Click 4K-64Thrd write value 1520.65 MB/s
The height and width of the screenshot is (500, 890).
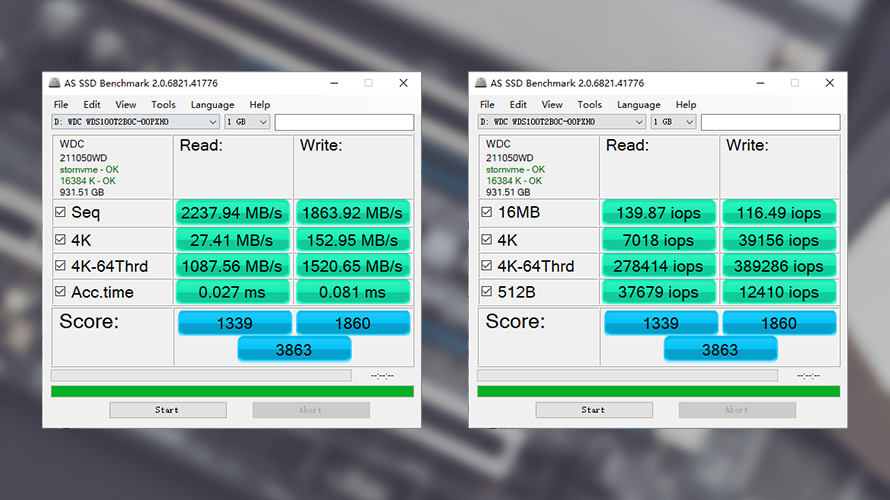[352, 266]
